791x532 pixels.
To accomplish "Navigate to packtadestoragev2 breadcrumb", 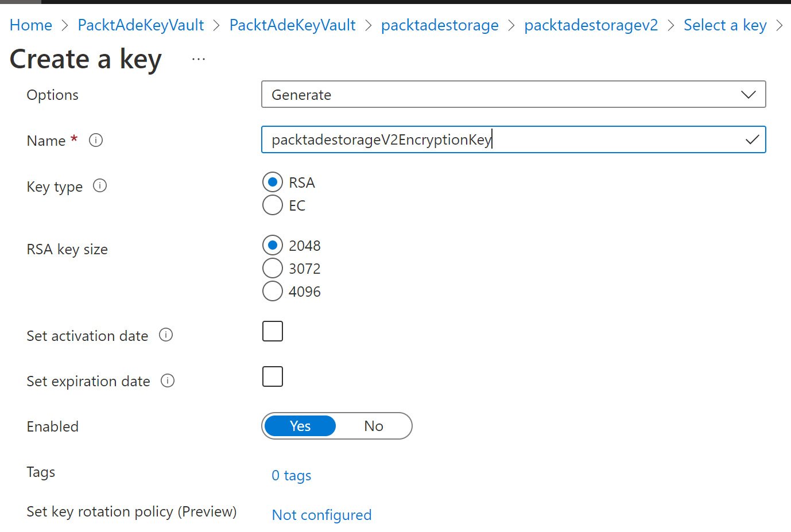I will (x=591, y=25).
